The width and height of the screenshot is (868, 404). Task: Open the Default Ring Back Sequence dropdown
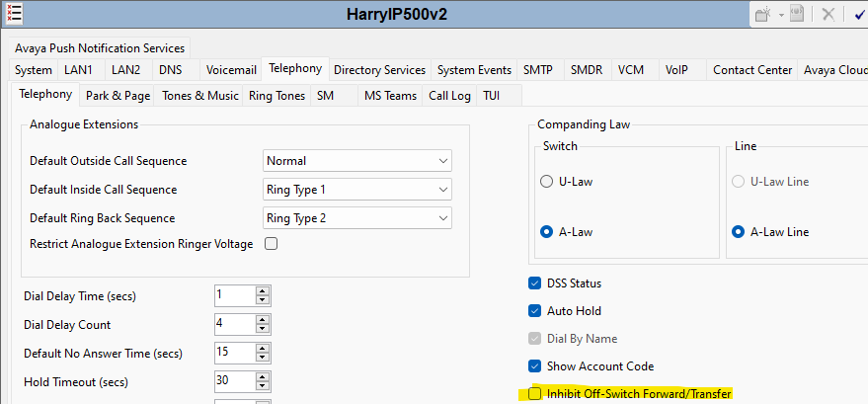click(357, 218)
